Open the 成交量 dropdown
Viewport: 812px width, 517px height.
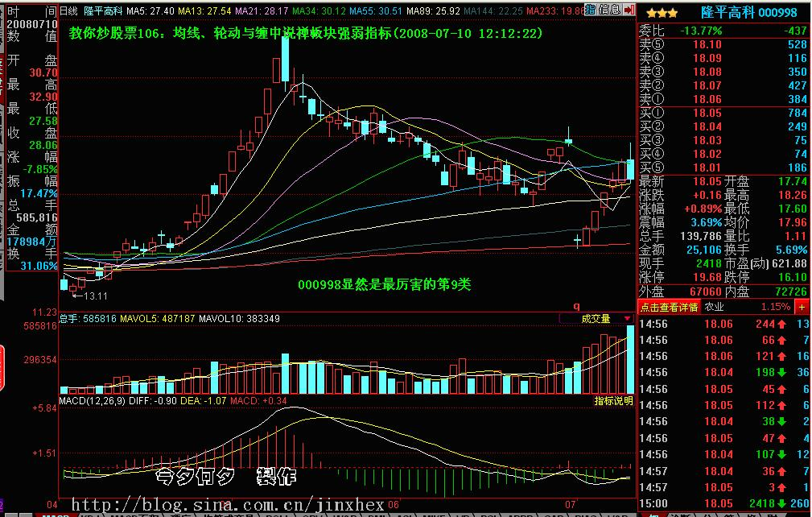[627, 319]
